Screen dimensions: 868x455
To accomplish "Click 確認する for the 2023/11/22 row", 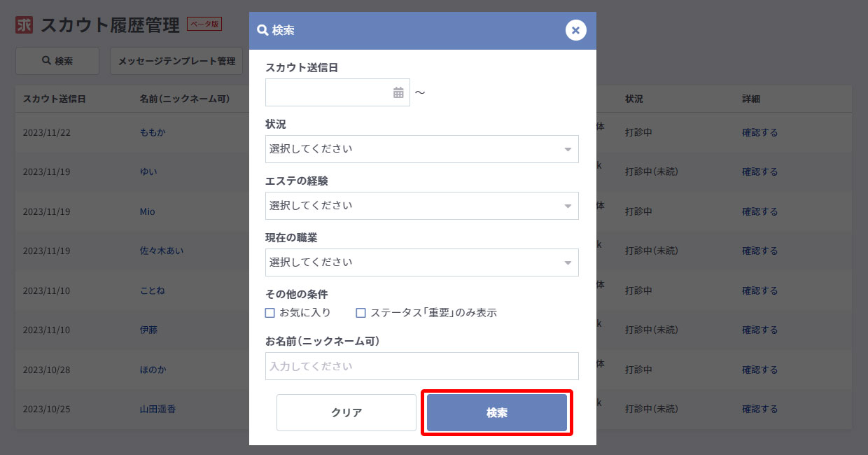I will pos(759,132).
